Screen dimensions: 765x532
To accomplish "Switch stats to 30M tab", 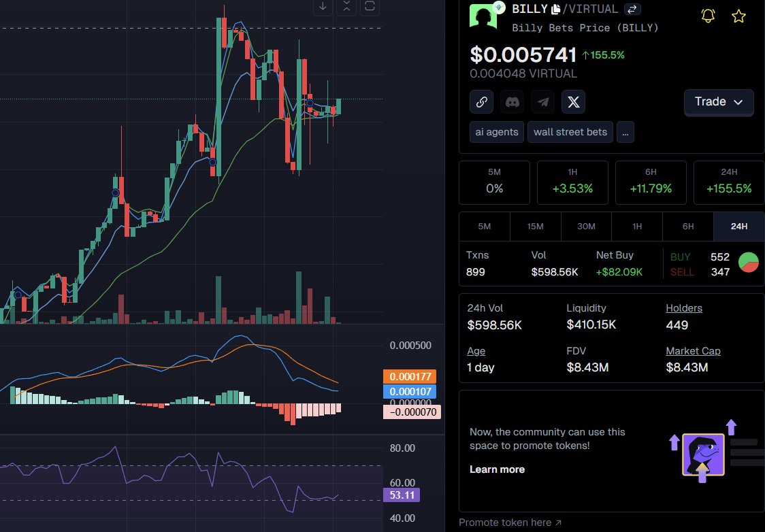I will pyautogui.click(x=586, y=227).
